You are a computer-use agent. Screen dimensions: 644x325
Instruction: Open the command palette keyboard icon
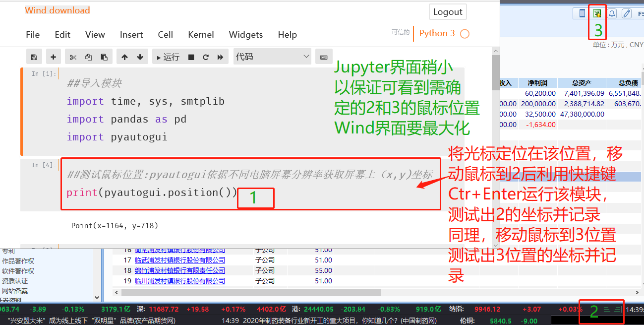click(324, 57)
